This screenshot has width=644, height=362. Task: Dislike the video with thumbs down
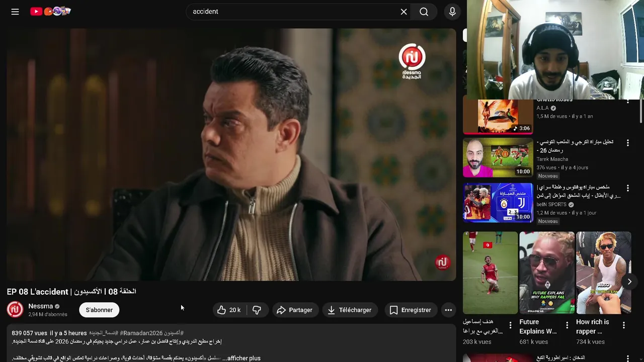click(257, 310)
